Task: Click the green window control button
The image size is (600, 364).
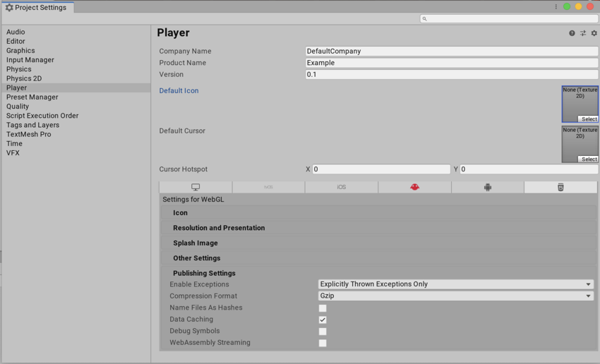Action: click(567, 6)
